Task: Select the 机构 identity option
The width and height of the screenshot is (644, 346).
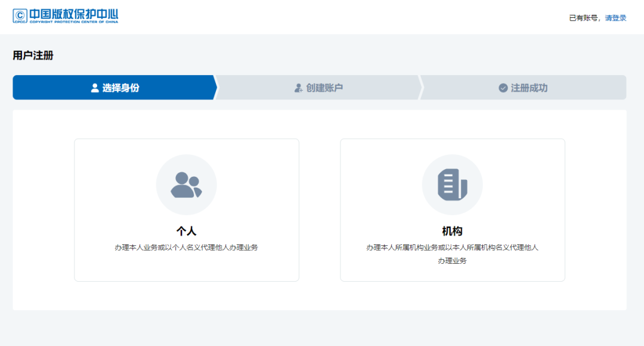Action: [x=452, y=210]
